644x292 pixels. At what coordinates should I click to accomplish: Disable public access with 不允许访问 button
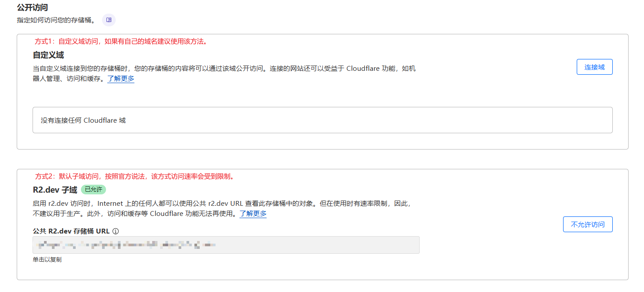[587, 224]
